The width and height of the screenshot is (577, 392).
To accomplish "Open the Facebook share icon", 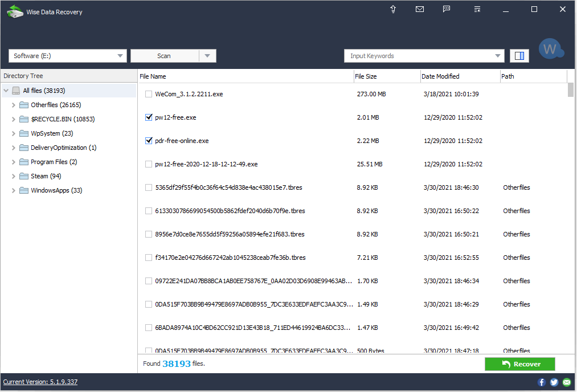I will [541, 382].
